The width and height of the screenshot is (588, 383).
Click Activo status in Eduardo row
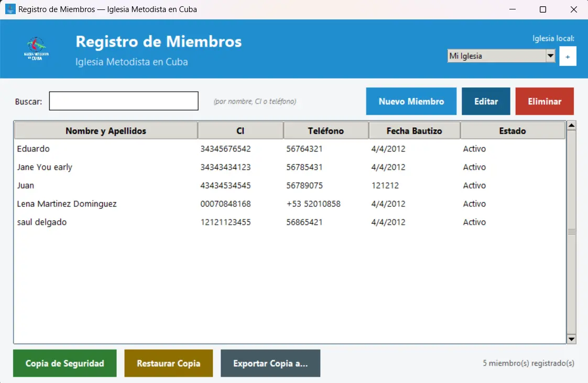click(x=474, y=149)
